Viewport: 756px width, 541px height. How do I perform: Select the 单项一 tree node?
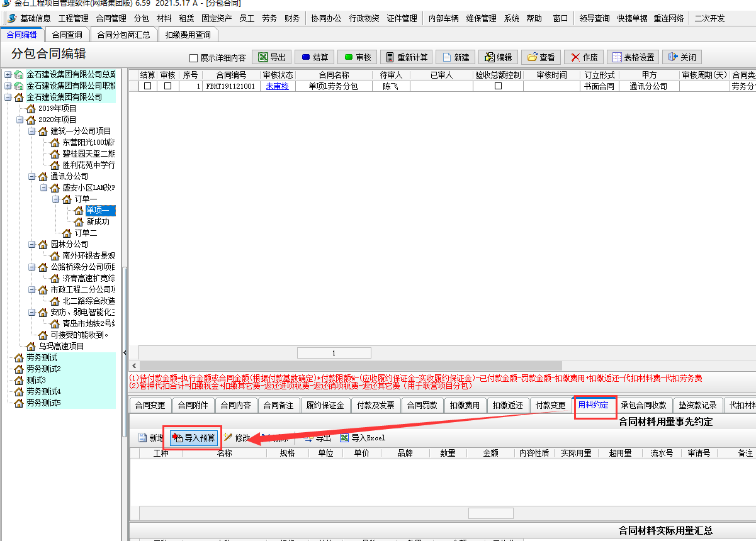[x=100, y=210]
